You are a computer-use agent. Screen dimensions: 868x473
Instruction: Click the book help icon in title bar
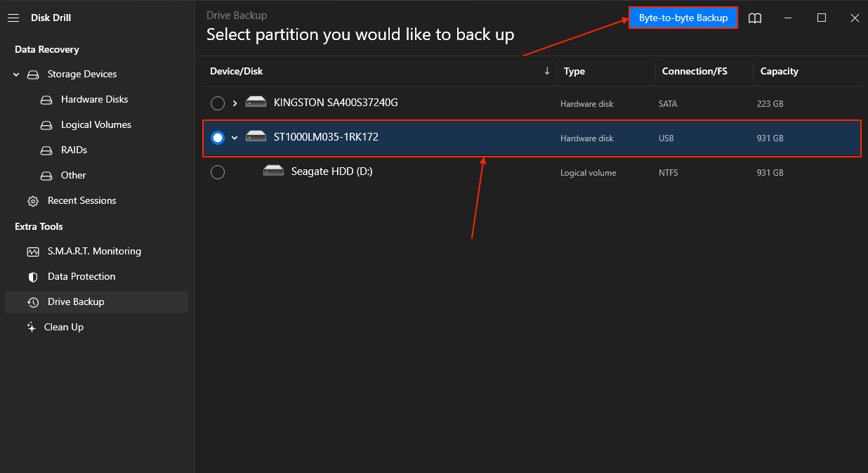click(755, 18)
